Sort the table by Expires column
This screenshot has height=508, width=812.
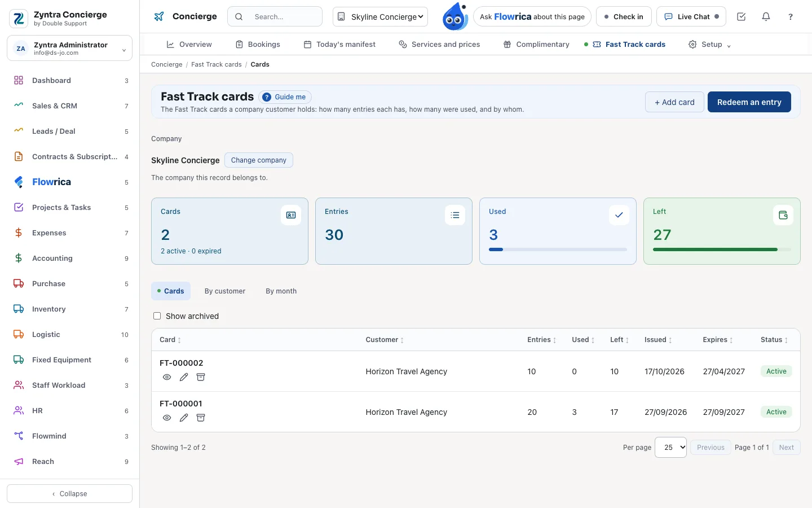click(718, 340)
